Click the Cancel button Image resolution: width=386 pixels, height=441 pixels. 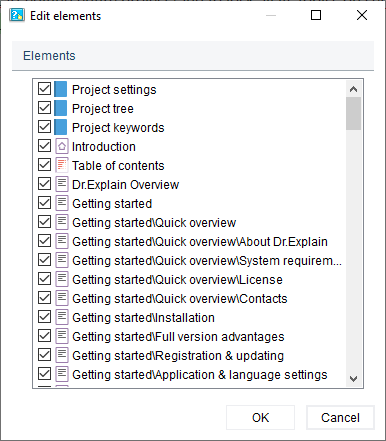click(x=340, y=418)
